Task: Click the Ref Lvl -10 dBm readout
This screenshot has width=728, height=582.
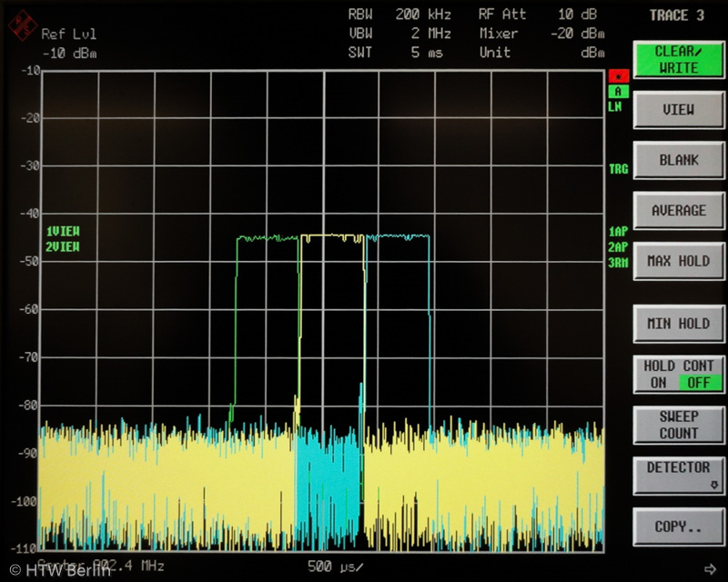Action: point(68,43)
